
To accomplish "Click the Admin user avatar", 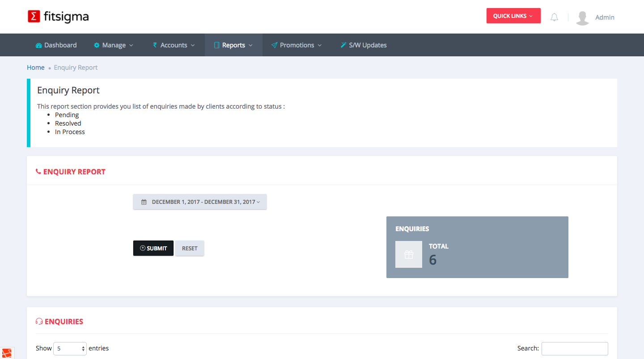I will (582, 17).
